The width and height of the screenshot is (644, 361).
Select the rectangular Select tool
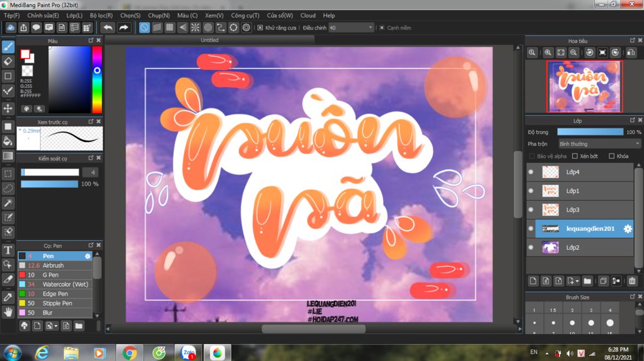(8, 174)
